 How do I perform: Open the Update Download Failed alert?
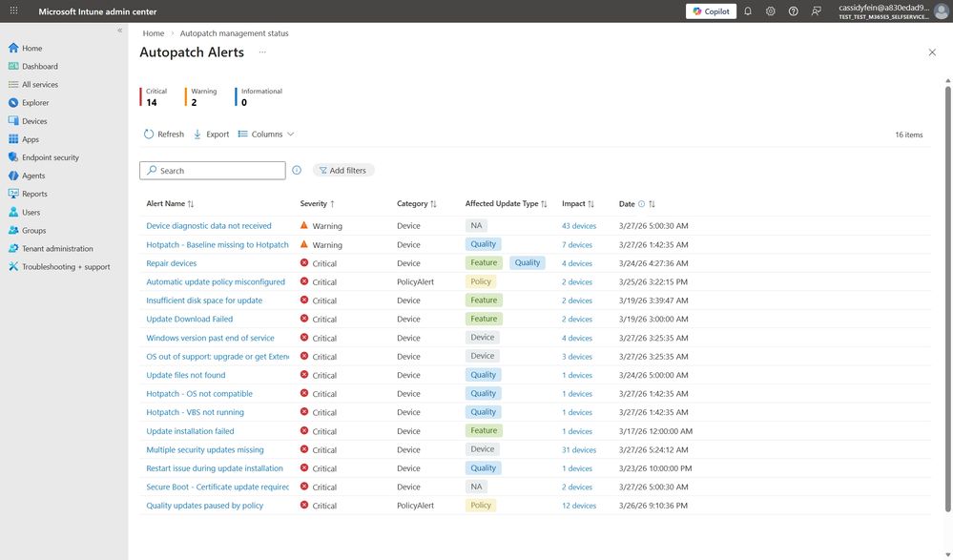pos(190,320)
